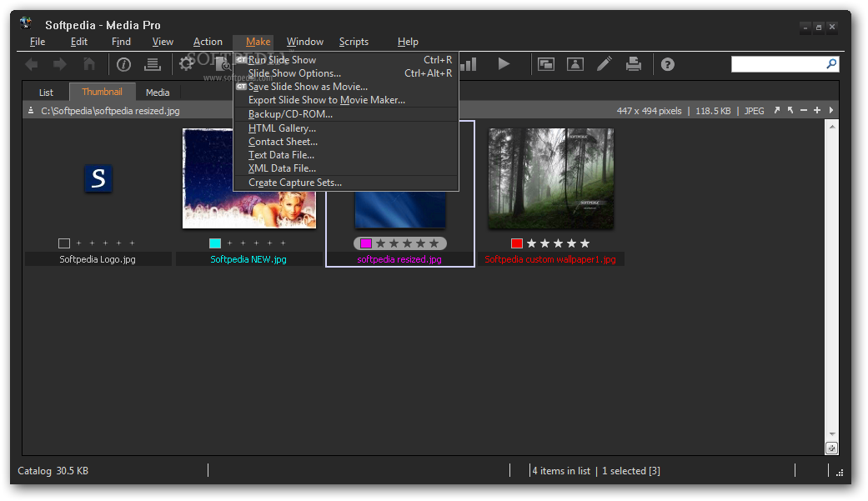Click the scrollbar up arrow
Screen dimensions: 868x501
[x=831, y=127]
